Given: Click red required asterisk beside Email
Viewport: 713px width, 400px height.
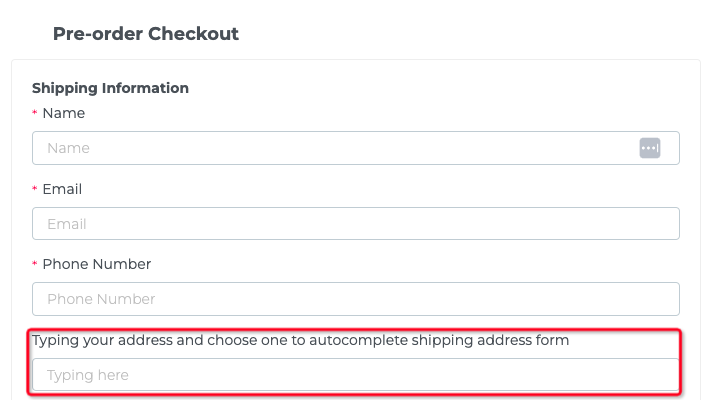Looking at the screenshot, I should click(35, 190).
